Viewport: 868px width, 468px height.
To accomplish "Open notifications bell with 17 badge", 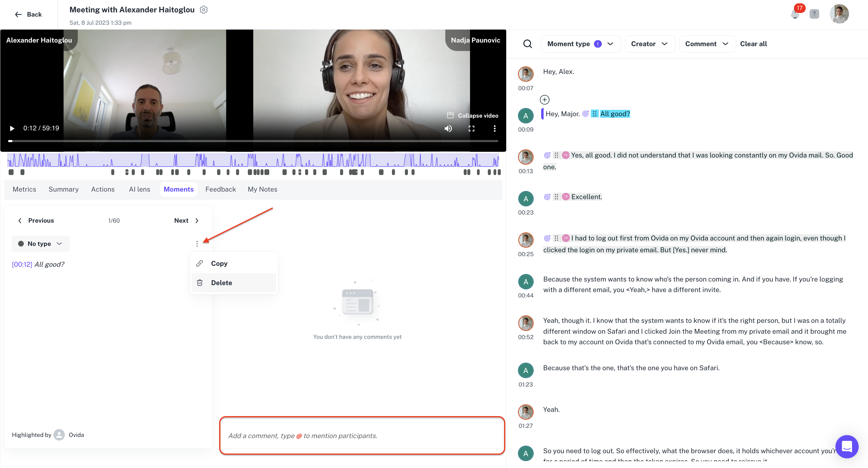I will [796, 14].
